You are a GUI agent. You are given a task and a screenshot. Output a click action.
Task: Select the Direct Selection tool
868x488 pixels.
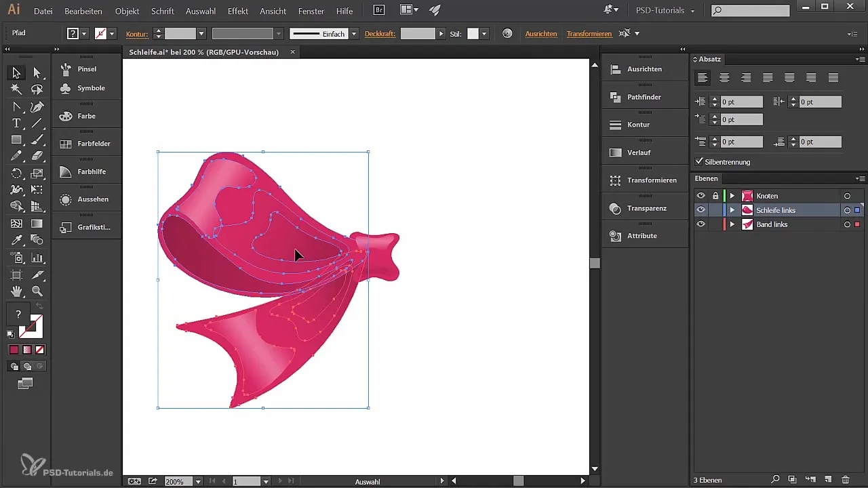pyautogui.click(x=37, y=73)
